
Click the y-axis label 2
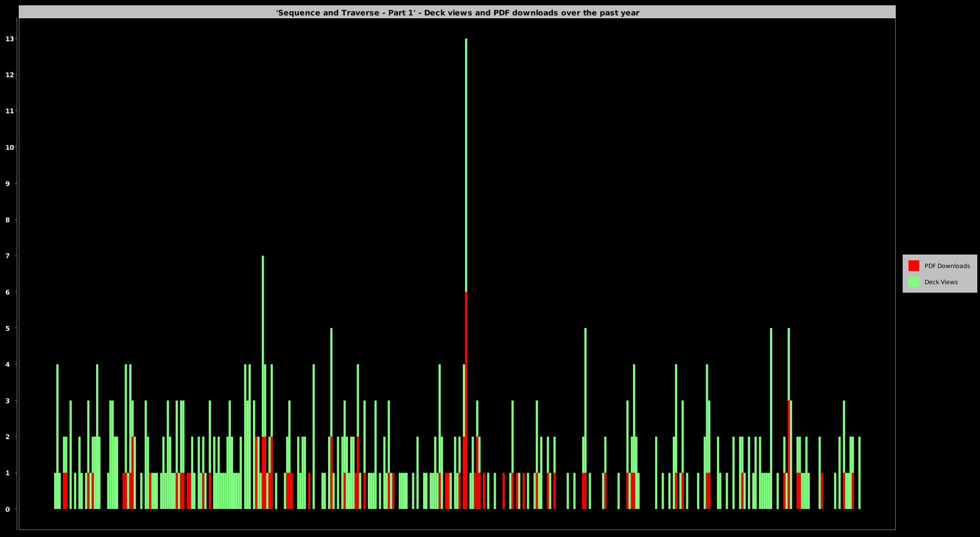(8, 437)
